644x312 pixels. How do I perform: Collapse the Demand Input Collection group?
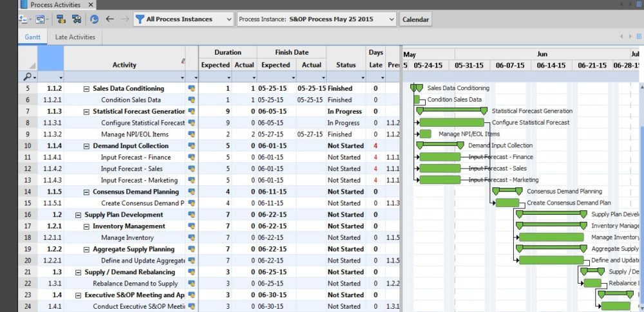[x=87, y=146]
